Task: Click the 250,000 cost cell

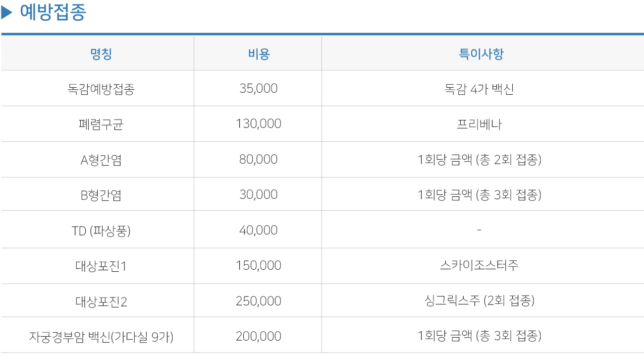Action: coord(259,301)
